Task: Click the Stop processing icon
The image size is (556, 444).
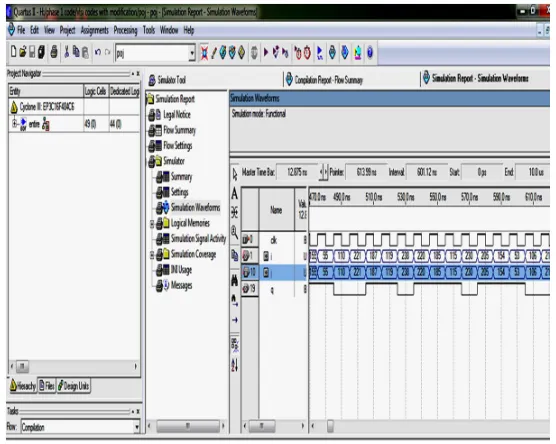Action: tap(254, 53)
